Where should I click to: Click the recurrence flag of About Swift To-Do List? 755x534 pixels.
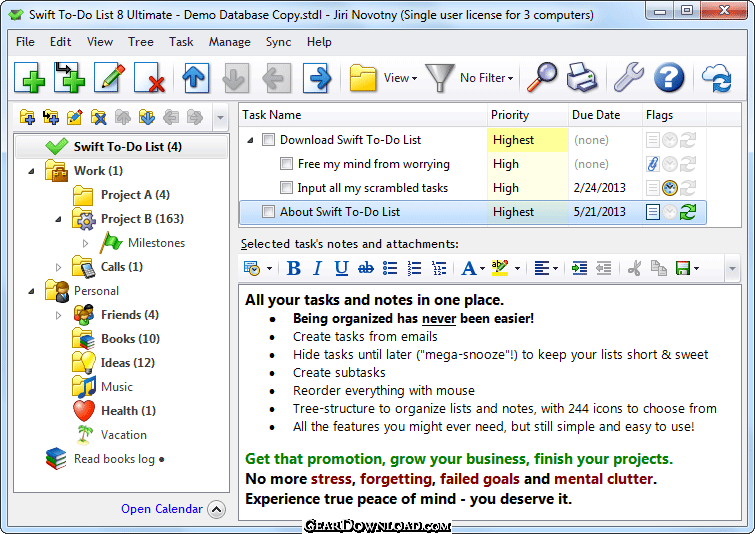click(688, 212)
